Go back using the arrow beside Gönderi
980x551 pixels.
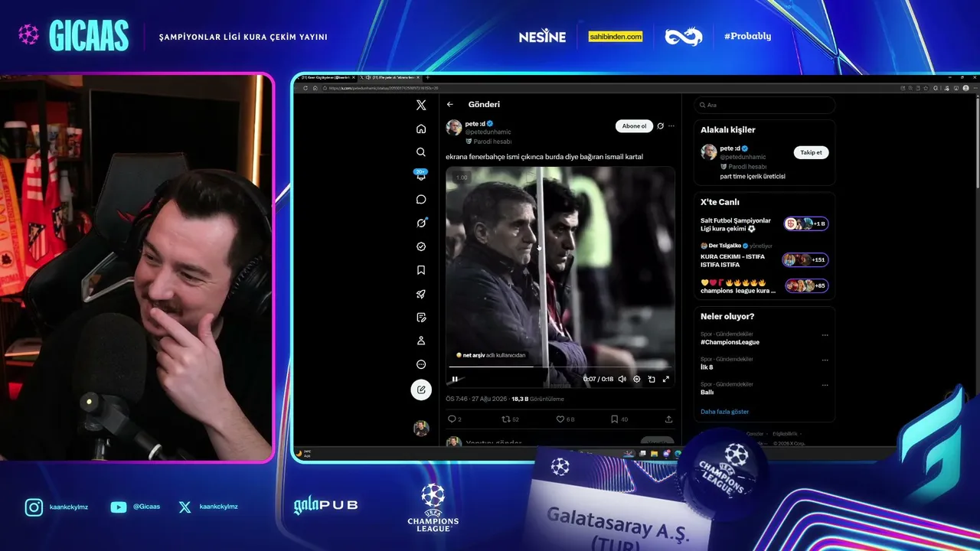[x=450, y=105]
